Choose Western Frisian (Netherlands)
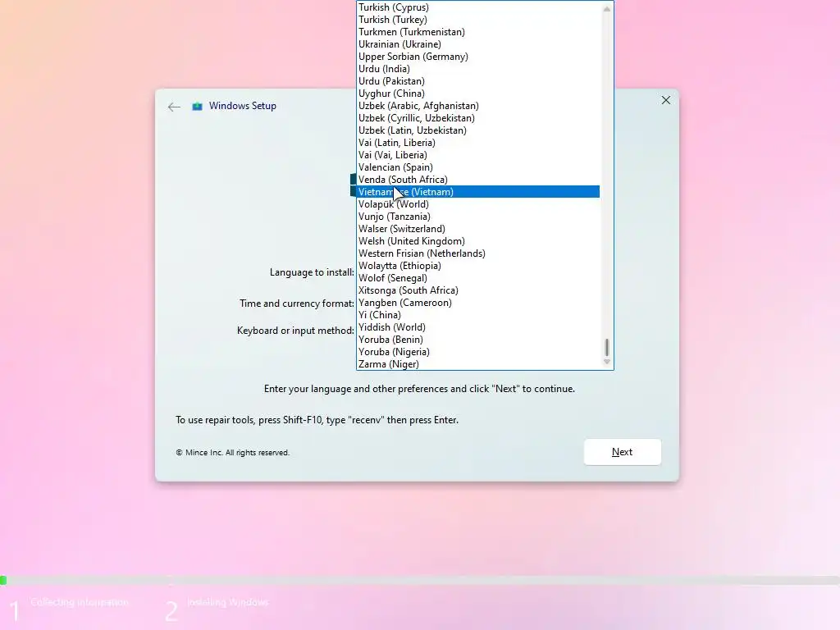This screenshot has width=840, height=630. pos(478,254)
